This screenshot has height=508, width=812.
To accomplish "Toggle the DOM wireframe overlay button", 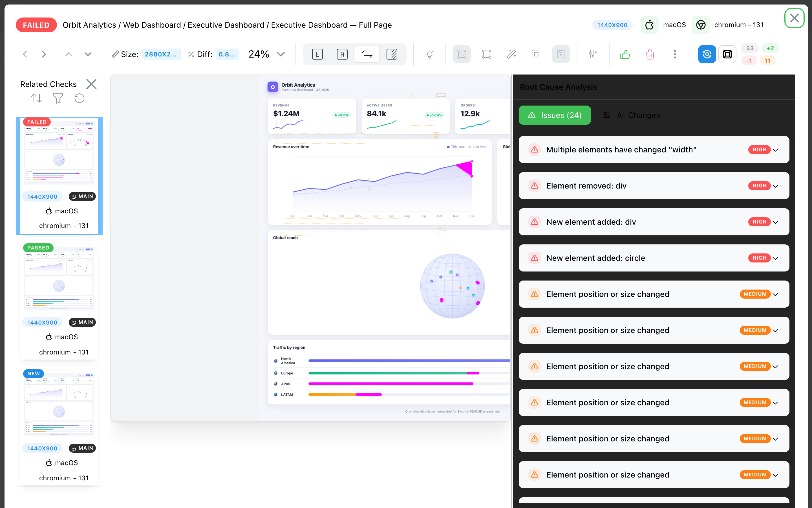I will (x=727, y=54).
